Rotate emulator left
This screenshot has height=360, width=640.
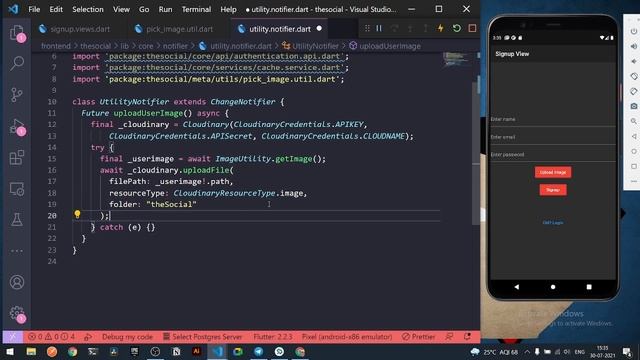[633, 76]
